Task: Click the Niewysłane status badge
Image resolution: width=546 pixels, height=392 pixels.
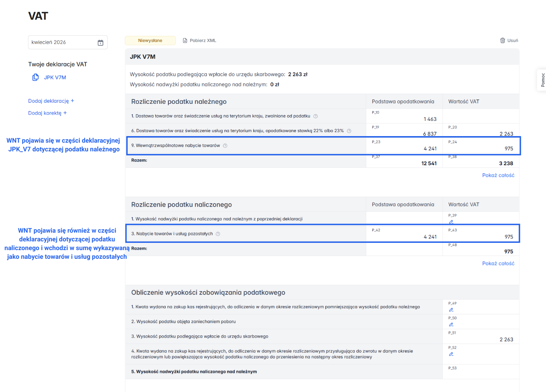Action: point(150,41)
